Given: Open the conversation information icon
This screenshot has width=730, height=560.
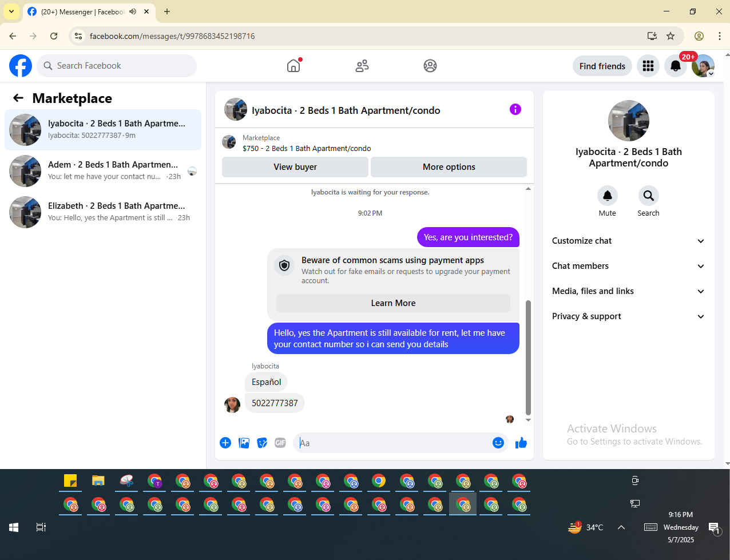Looking at the screenshot, I should pos(515,109).
